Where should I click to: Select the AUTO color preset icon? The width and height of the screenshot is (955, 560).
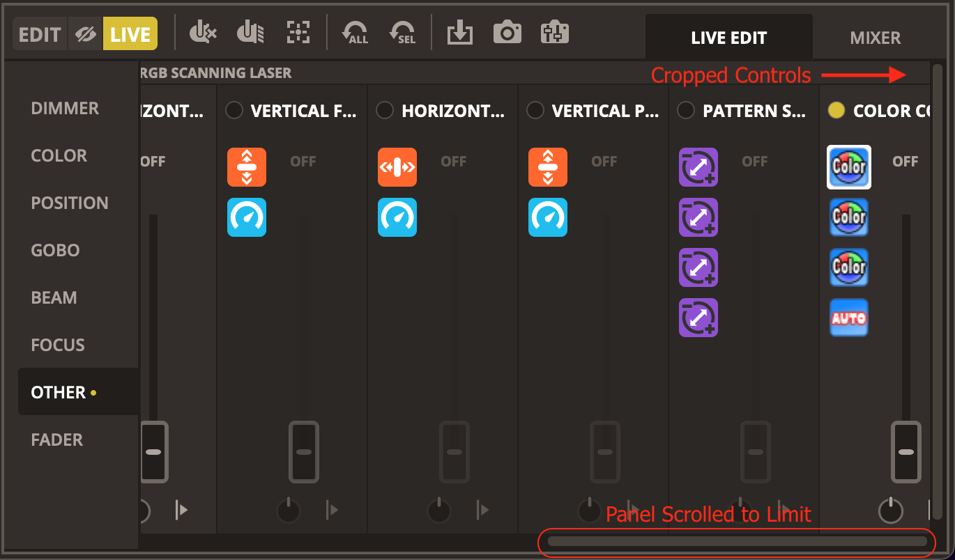[849, 318]
